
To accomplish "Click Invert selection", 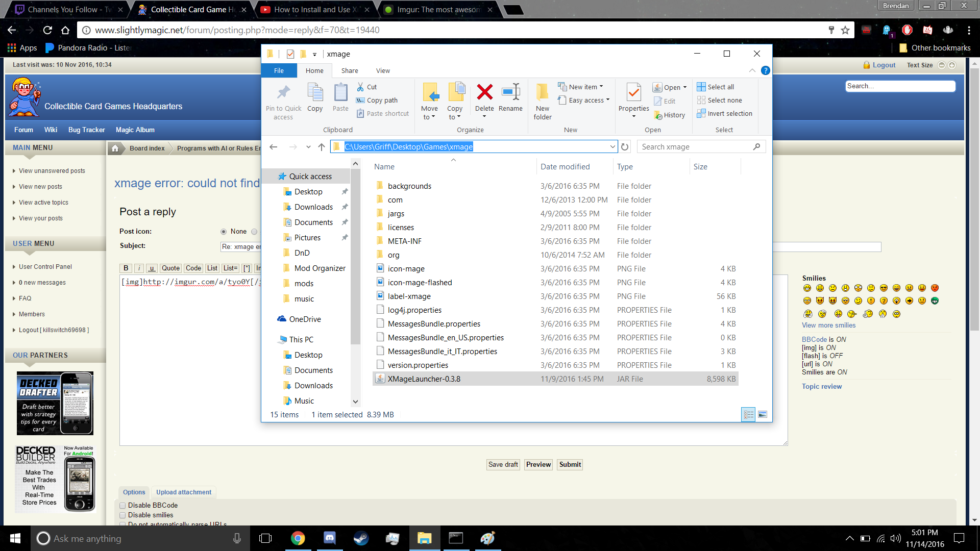I will 725,114.
